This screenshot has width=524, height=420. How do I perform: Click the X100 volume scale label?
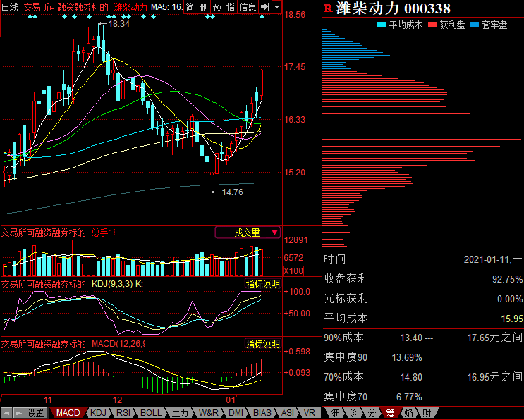pyautogui.click(x=293, y=271)
